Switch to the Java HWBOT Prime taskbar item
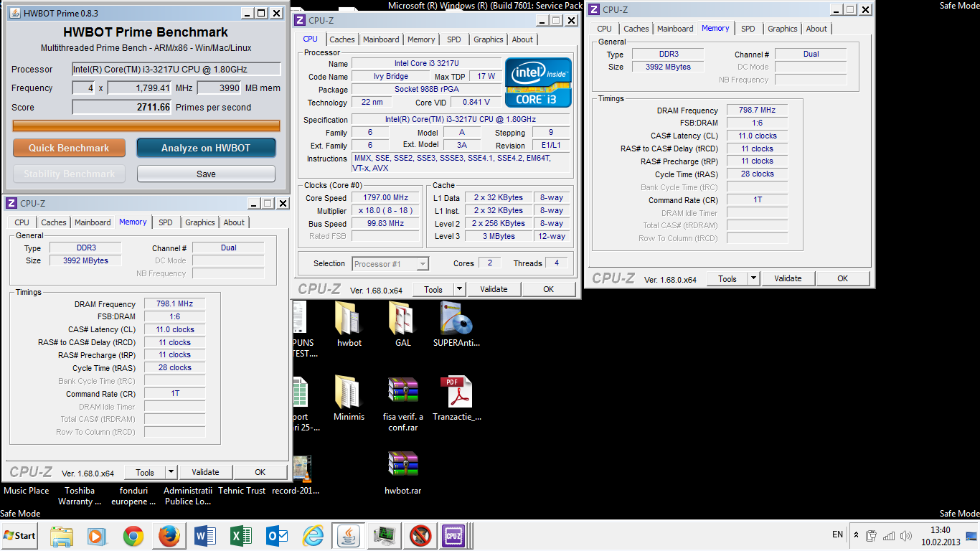Screen dimensions: 980x551 tap(349, 536)
